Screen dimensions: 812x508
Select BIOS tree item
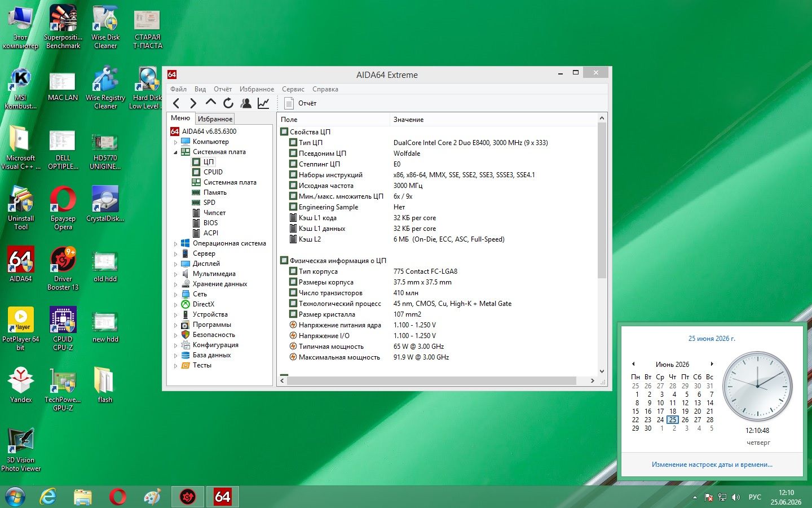point(210,223)
